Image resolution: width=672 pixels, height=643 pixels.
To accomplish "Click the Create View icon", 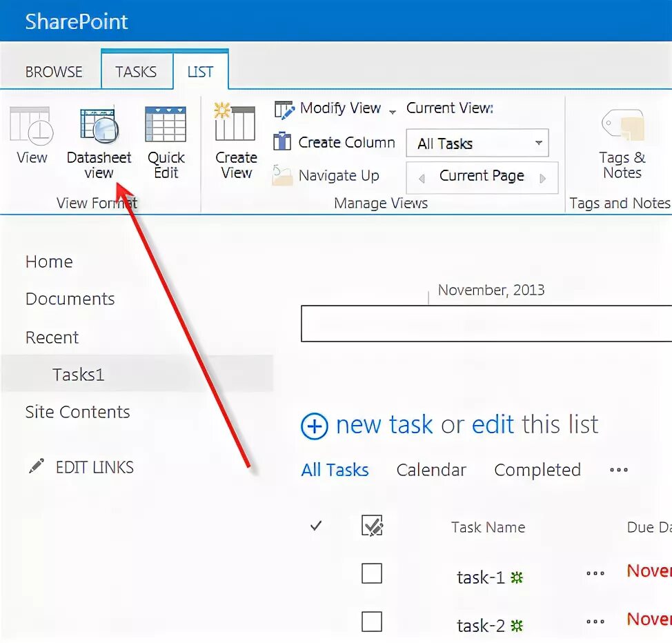I will (x=236, y=123).
